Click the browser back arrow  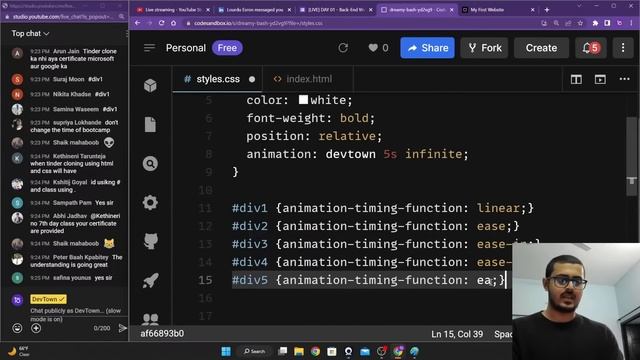[x=138, y=23]
